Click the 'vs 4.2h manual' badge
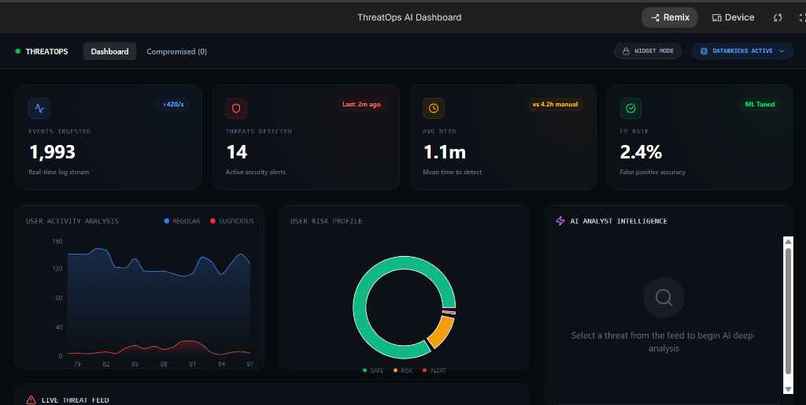The height and width of the screenshot is (405, 806). pyautogui.click(x=555, y=104)
